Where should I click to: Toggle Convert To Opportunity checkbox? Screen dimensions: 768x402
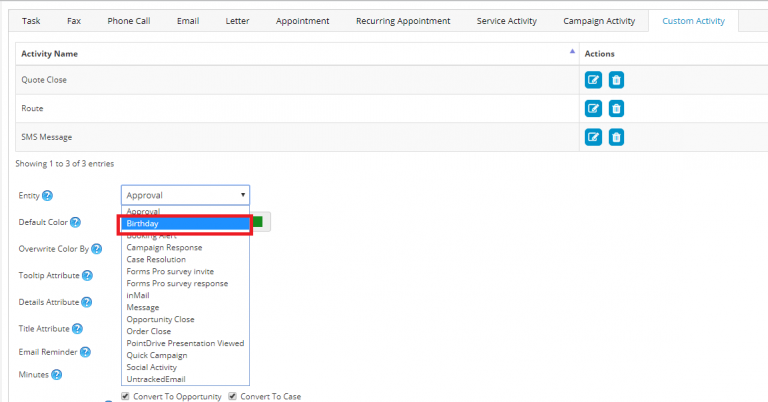[125, 396]
